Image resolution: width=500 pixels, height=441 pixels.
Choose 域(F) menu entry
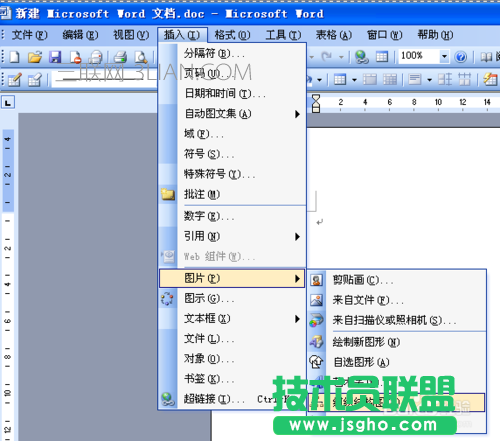(232, 134)
